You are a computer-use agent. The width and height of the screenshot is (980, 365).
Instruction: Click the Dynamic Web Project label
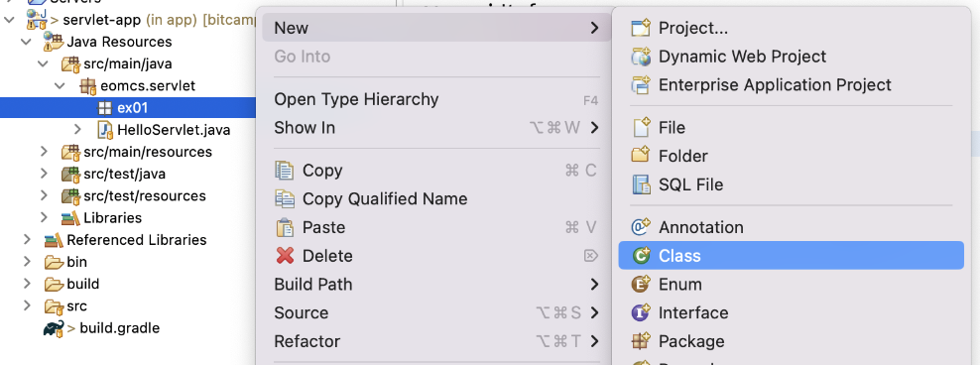pyautogui.click(x=743, y=57)
